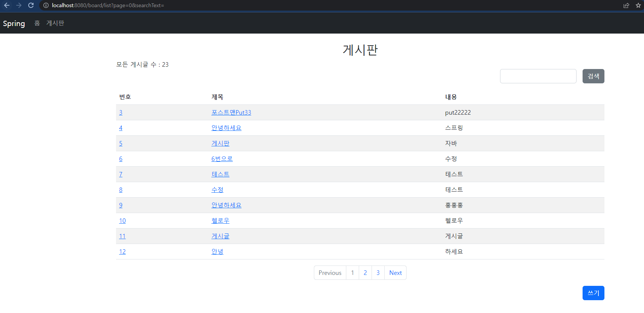The image size is (644, 313).
Task: Open post number 4 link
Action: click(x=121, y=128)
